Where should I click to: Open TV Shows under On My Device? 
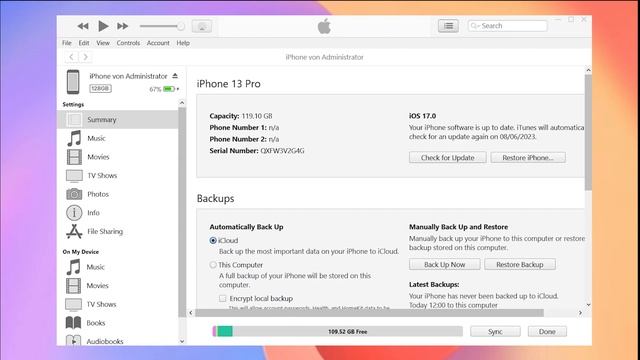pyautogui.click(x=101, y=304)
